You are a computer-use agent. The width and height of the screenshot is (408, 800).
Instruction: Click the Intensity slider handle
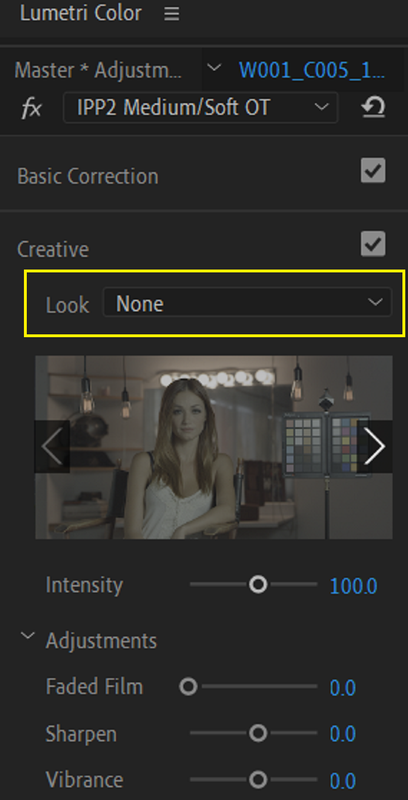[x=258, y=584]
